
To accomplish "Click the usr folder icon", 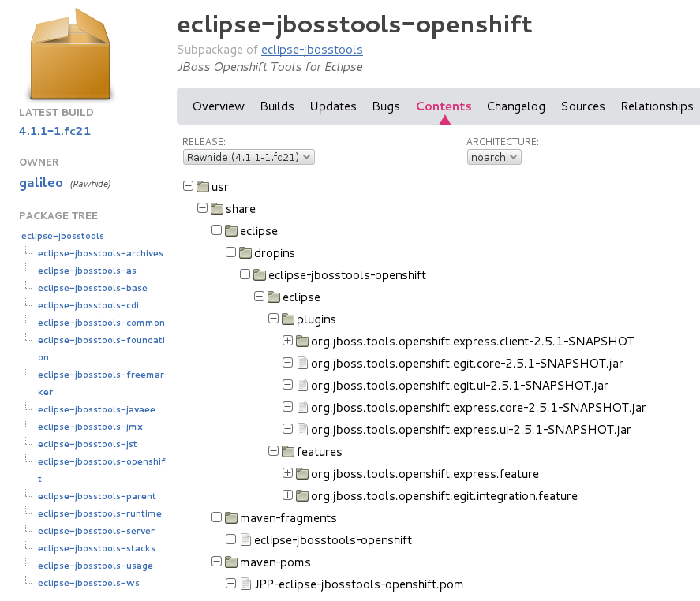I will click(x=203, y=186).
